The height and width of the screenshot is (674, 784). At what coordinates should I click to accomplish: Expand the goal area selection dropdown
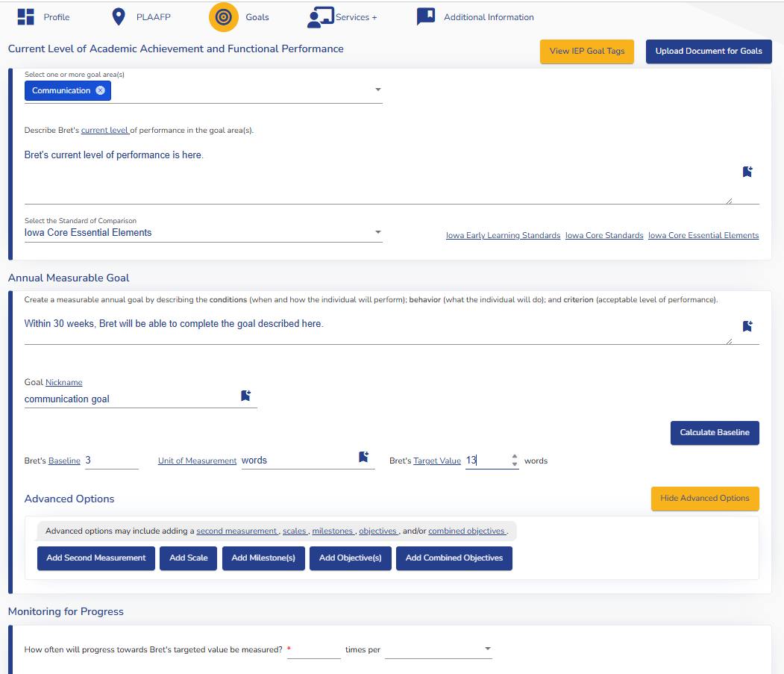pos(377,90)
